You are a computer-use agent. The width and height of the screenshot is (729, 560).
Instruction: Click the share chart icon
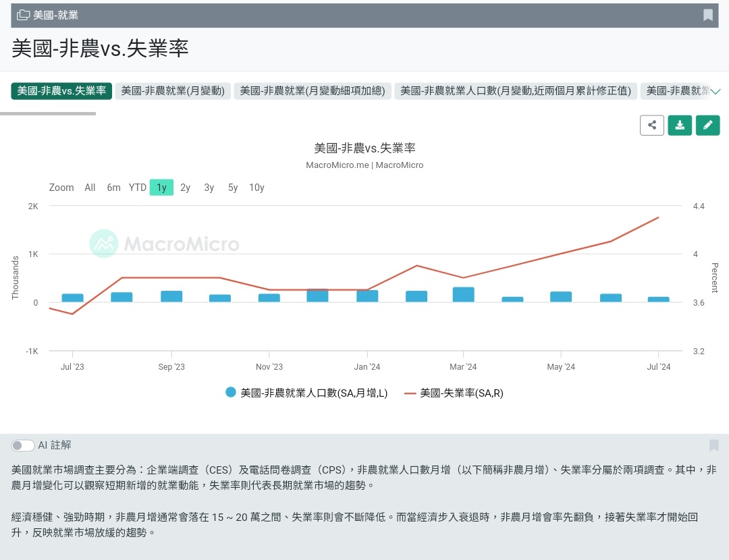pos(652,125)
